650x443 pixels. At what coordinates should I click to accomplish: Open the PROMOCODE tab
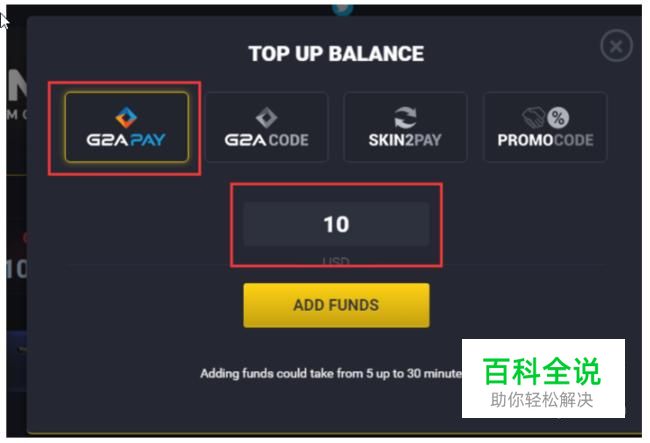(545, 127)
